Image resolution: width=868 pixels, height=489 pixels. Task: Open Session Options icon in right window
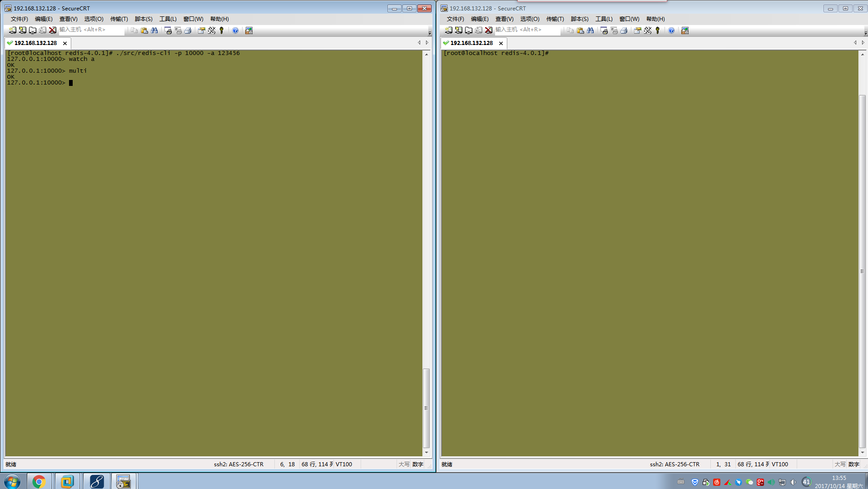click(637, 30)
